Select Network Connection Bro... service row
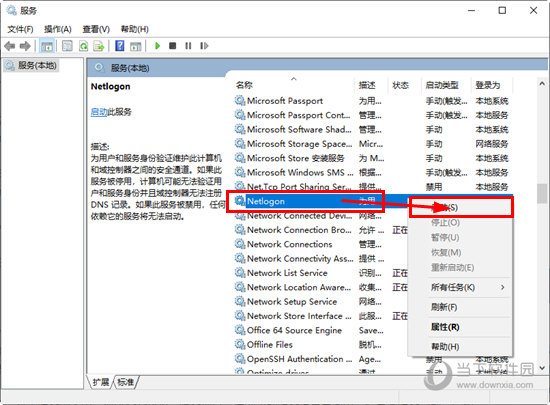 tap(321, 230)
